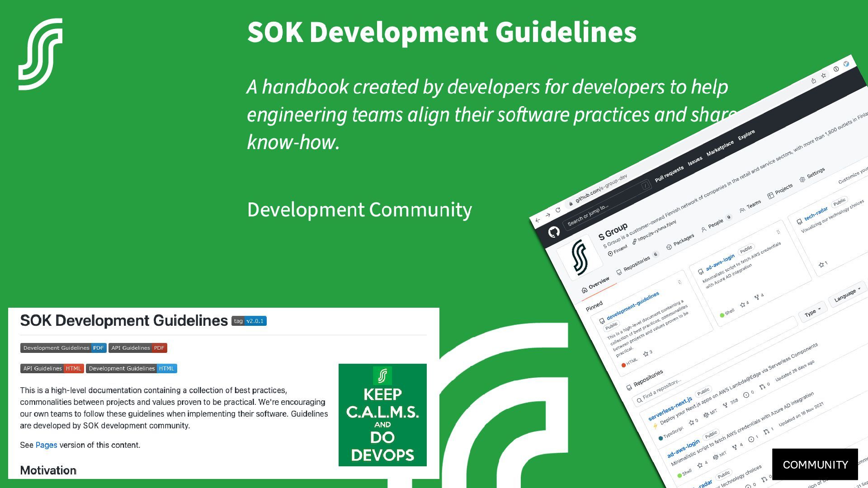The height and width of the screenshot is (488, 868).
Task: Click the GitHub Octocat logo icon
Action: pos(554,232)
